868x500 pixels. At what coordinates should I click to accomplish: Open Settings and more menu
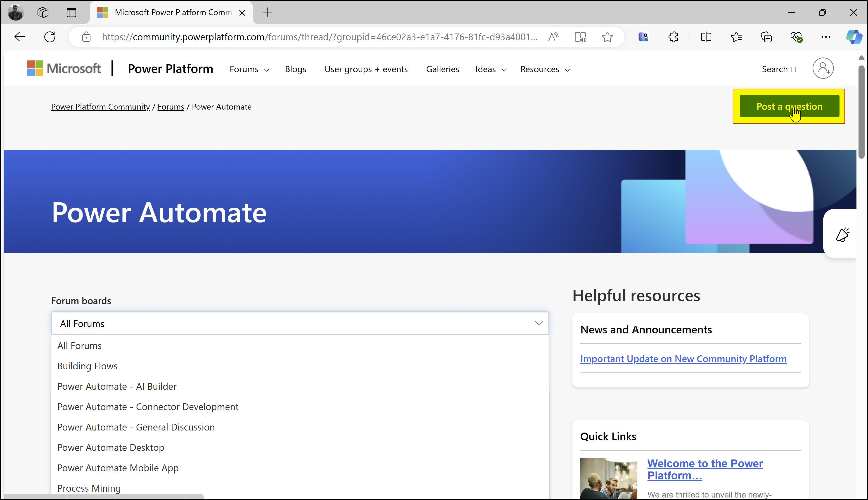(x=826, y=37)
